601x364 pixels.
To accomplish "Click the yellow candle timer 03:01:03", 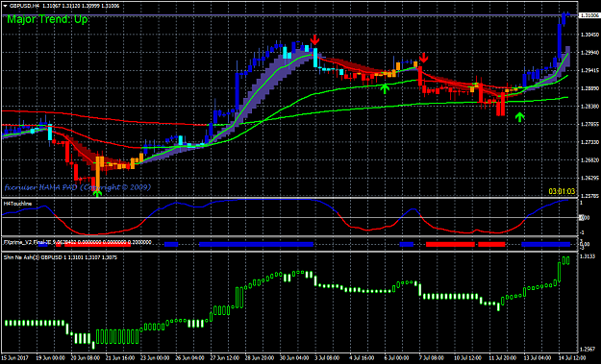I will [x=562, y=191].
